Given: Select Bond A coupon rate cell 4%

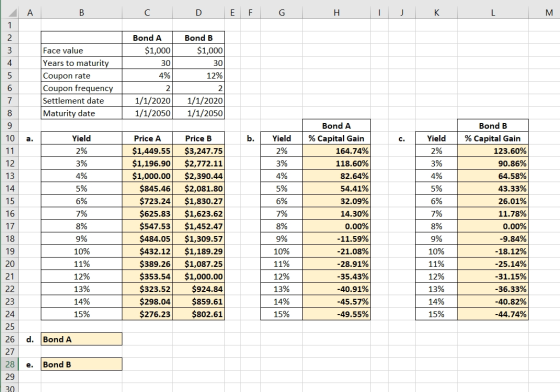Looking at the screenshot, I should click(147, 76).
